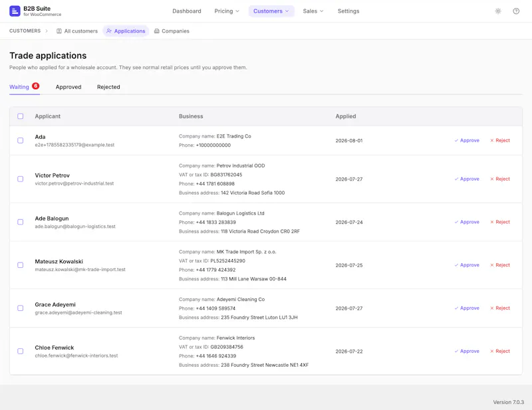
Task: Click VAT ID GB209384756
Action: point(227,347)
